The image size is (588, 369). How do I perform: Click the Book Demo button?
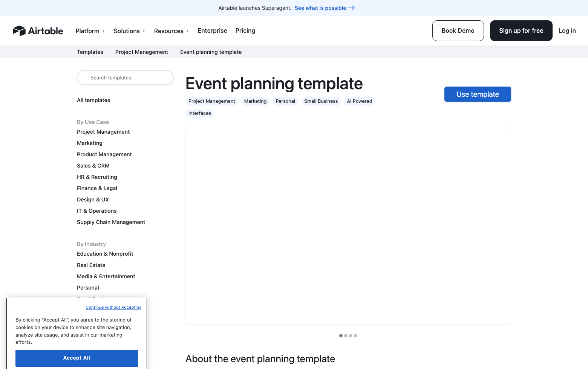pyautogui.click(x=458, y=30)
